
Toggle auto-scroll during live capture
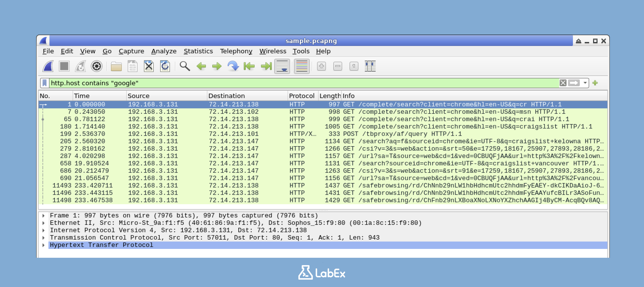pyautogui.click(x=282, y=66)
